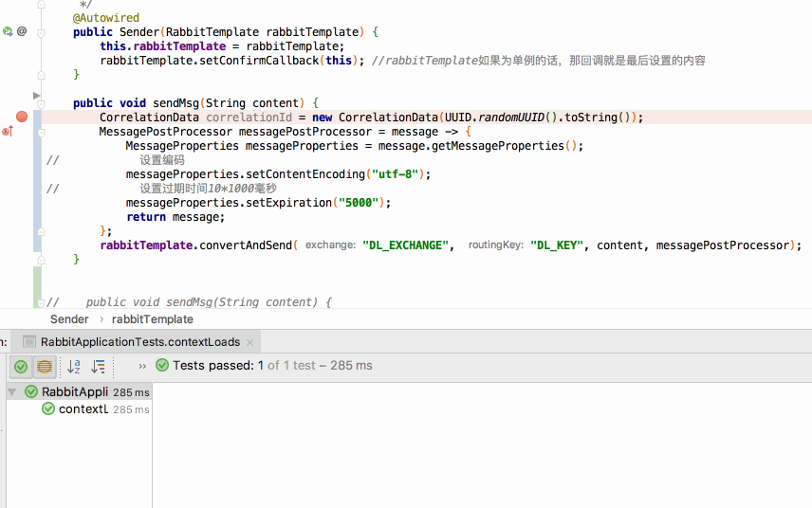812x508 pixels.
Task: Click the green check icon beside contextL
Action: [48, 409]
